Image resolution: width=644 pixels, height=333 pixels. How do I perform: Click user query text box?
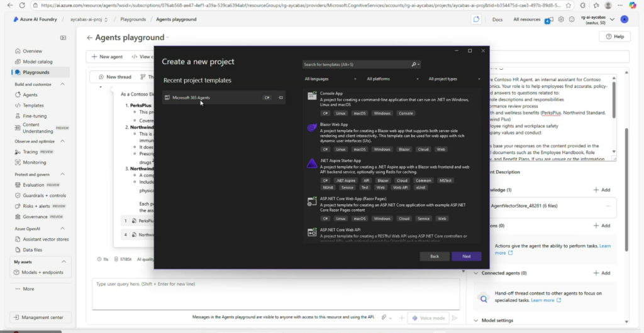coord(276,294)
